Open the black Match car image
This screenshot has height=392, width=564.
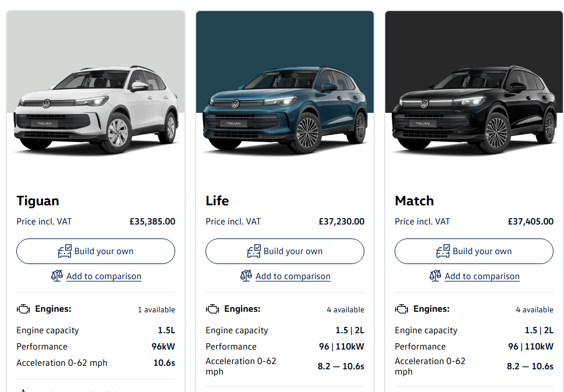pos(474,111)
